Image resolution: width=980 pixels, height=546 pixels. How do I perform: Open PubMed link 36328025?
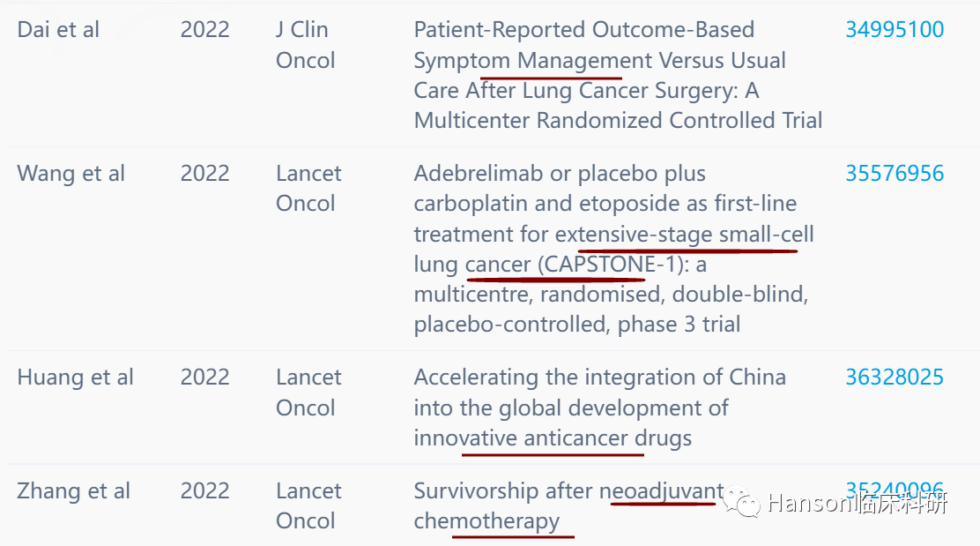(x=895, y=378)
